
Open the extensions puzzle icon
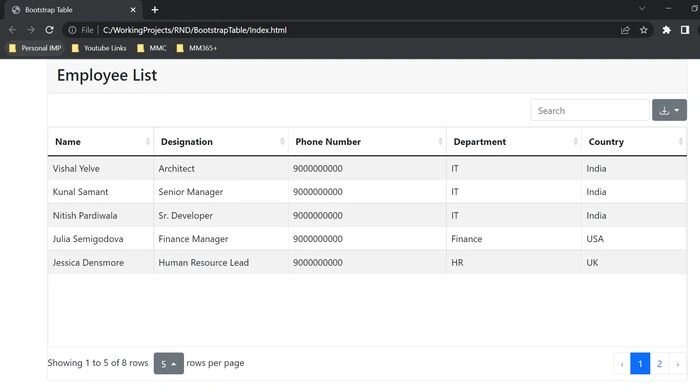pos(667,30)
